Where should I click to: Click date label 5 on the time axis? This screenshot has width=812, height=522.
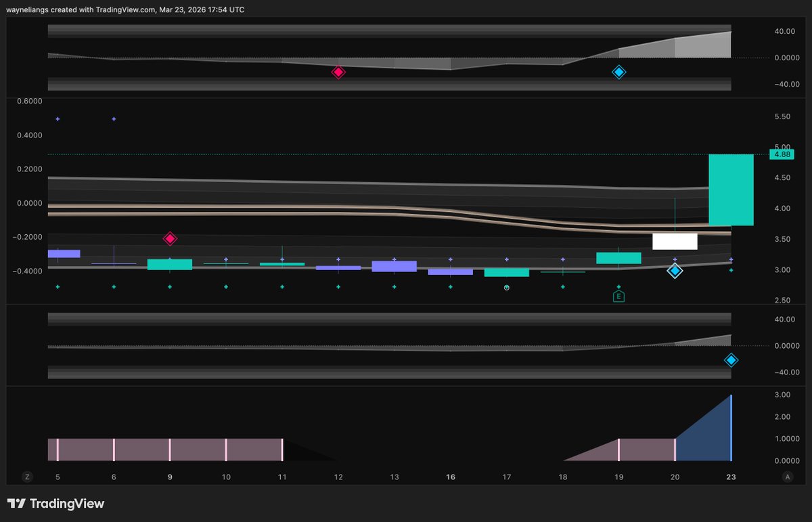click(x=58, y=477)
